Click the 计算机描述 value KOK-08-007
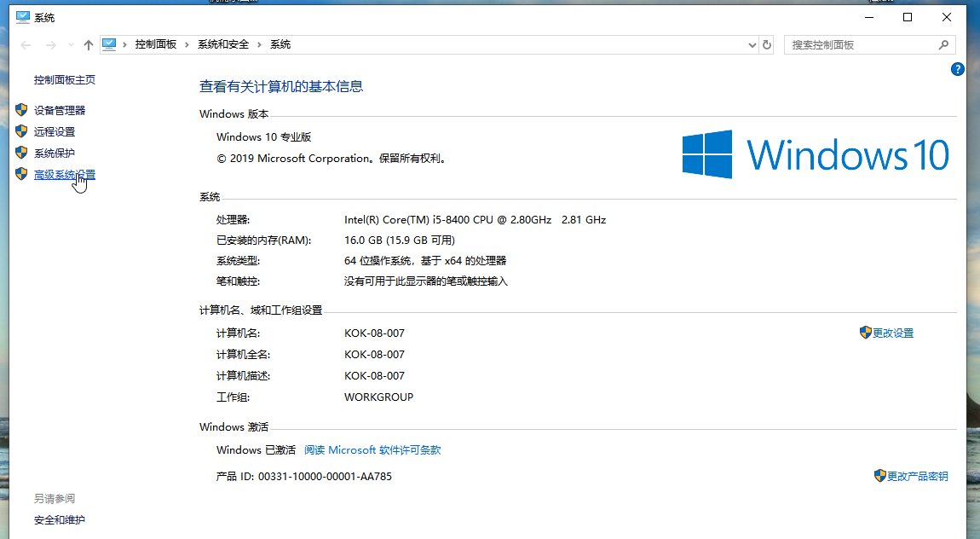 374,376
